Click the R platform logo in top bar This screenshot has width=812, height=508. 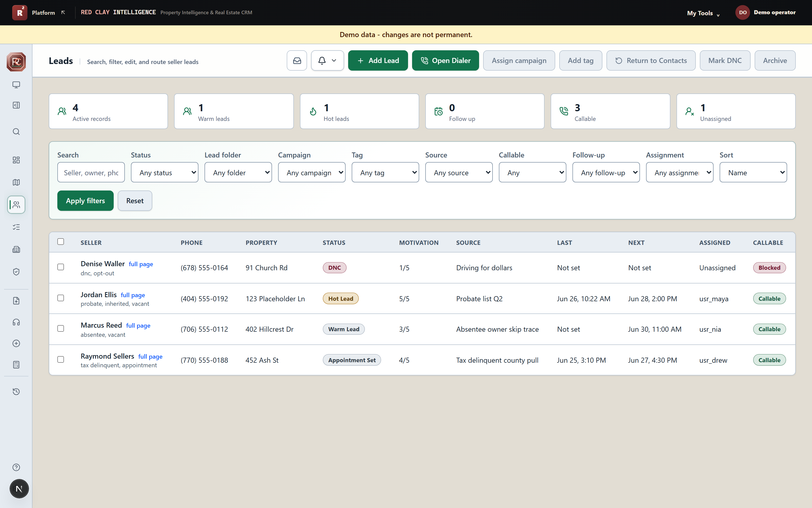coord(20,13)
